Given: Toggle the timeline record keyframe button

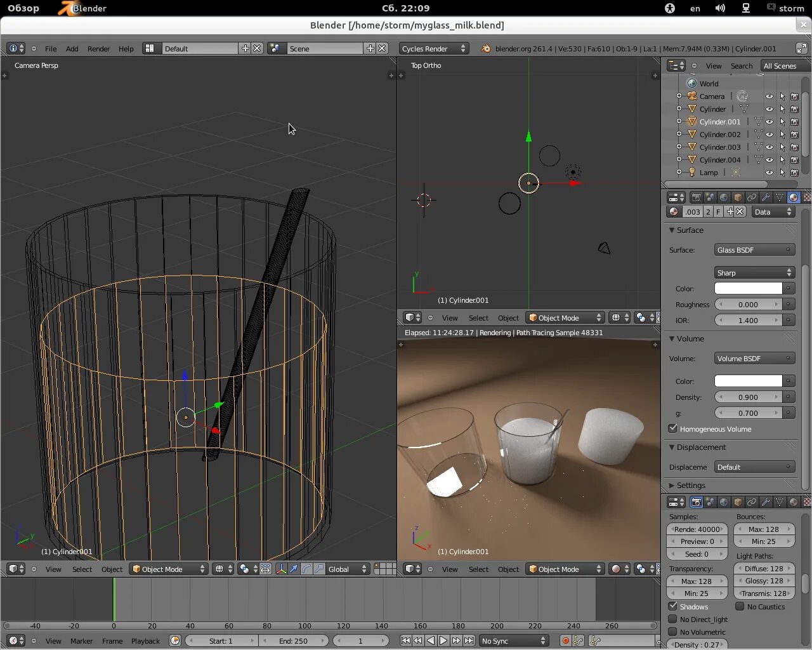Looking at the screenshot, I should (x=565, y=641).
